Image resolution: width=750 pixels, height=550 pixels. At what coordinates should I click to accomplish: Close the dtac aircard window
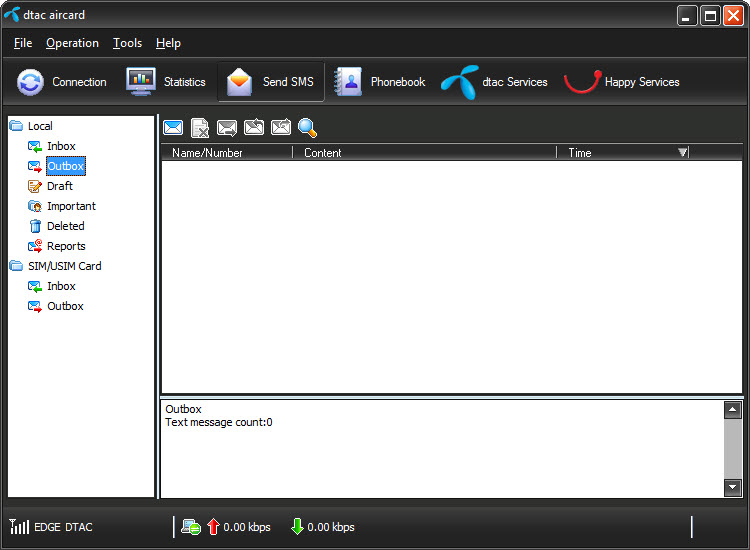pyautogui.click(x=733, y=15)
